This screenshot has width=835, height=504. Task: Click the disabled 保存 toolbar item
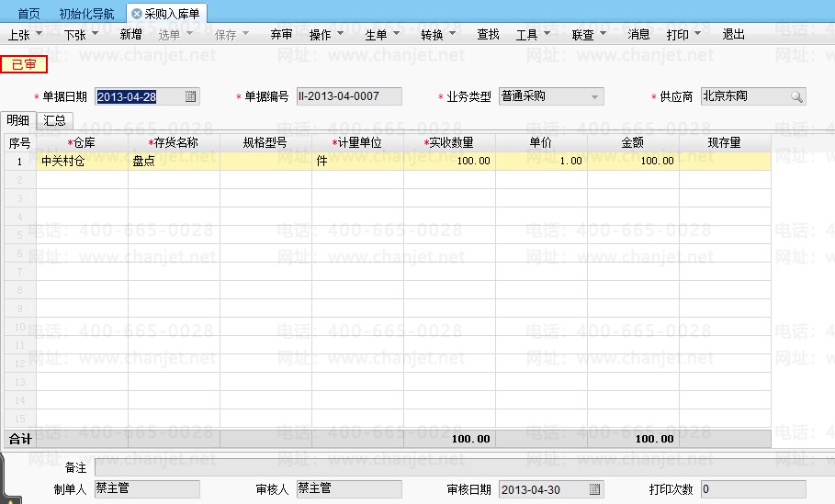click(x=231, y=35)
